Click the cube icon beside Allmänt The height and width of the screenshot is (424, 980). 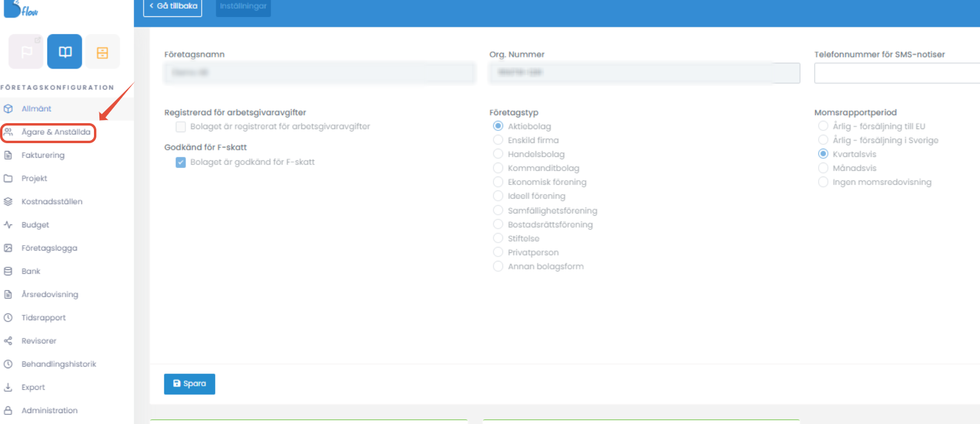pyautogui.click(x=8, y=109)
